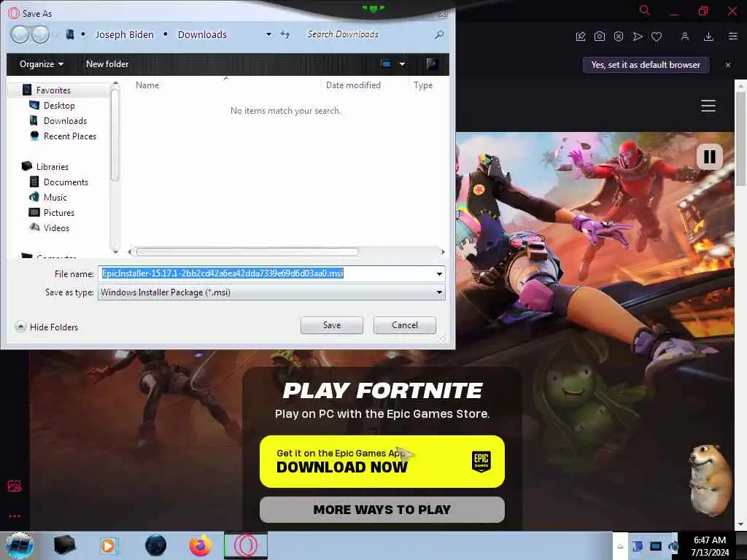Click MORE WAYS TO PLAY button
This screenshot has height=560, width=747.
click(x=382, y=510)
